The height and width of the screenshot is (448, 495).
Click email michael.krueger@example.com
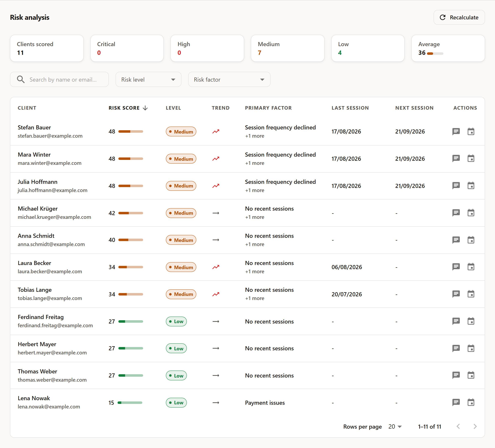click(x=54, y=217)
